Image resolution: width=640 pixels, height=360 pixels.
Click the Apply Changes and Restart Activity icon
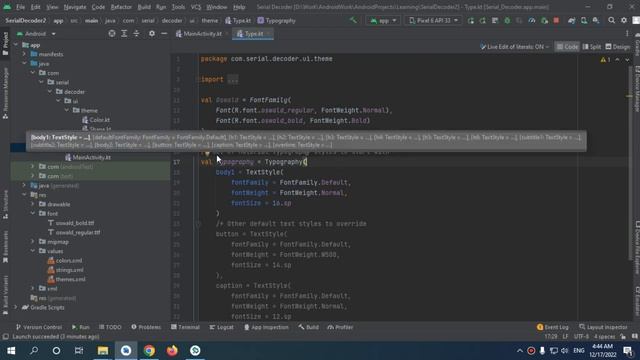[x=483, y=20]
